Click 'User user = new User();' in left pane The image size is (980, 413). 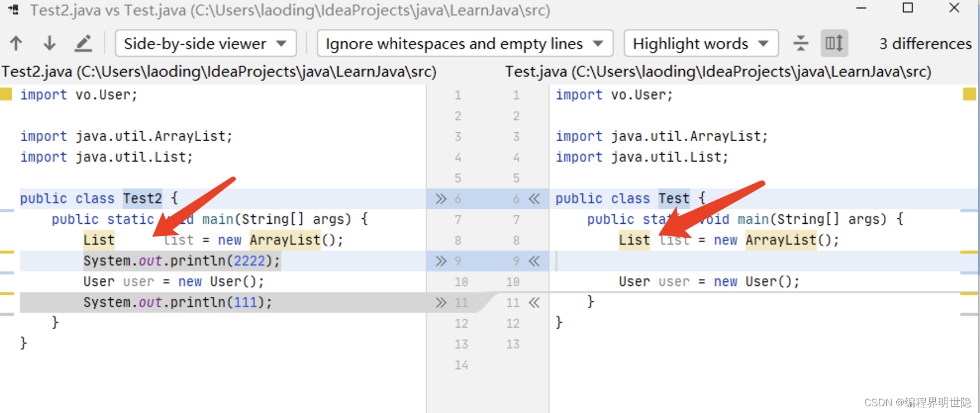174,282
